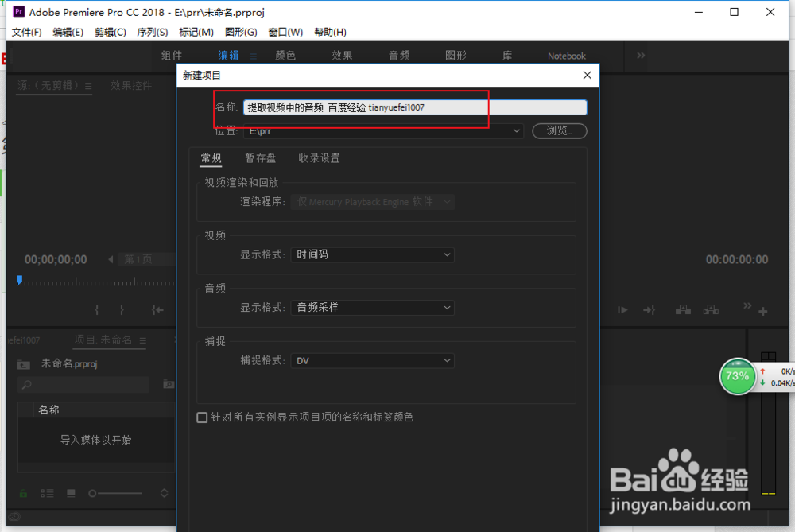Click the Lift button icon
This screenshot has width=795, height=532.
683,309
